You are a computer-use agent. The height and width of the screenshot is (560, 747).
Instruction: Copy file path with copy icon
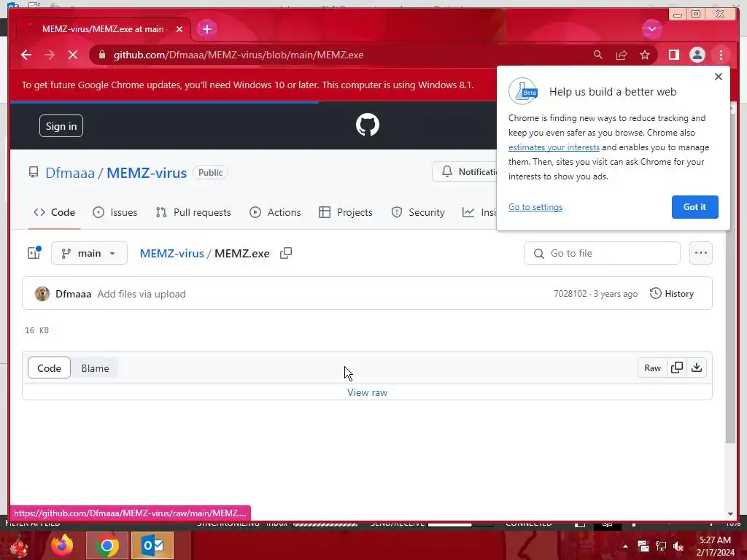[286, 253]
